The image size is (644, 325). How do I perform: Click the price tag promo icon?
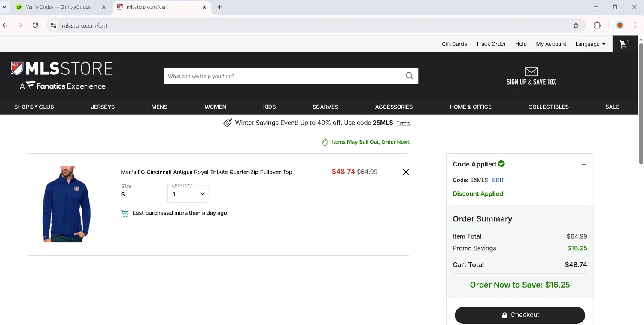pos(228,123)
